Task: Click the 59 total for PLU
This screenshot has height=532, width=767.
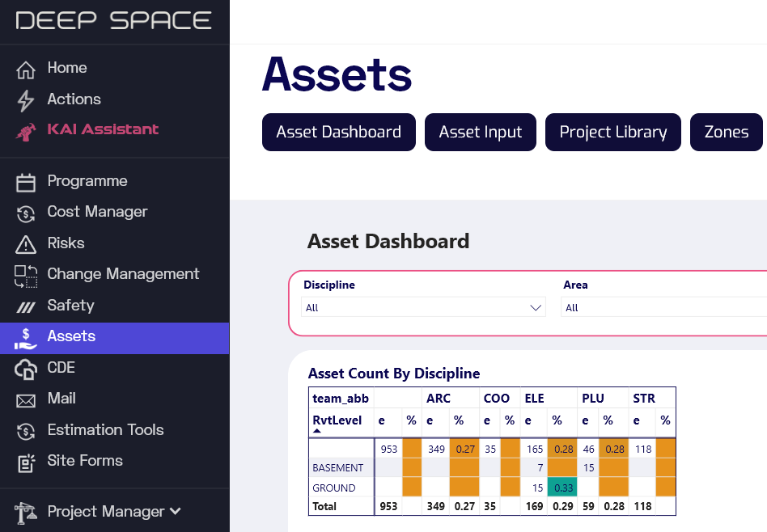Action: (588, 506)
